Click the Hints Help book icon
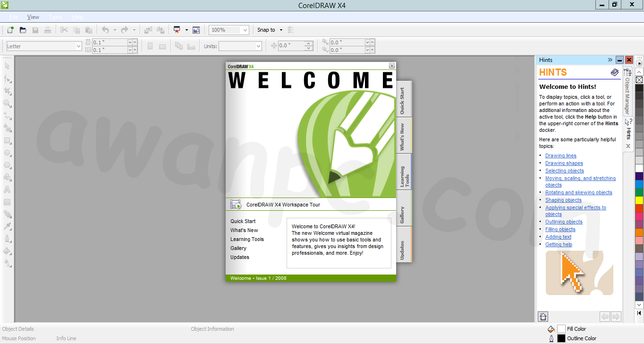This screenshot has height=344, width=644. (x=614, y=72)
